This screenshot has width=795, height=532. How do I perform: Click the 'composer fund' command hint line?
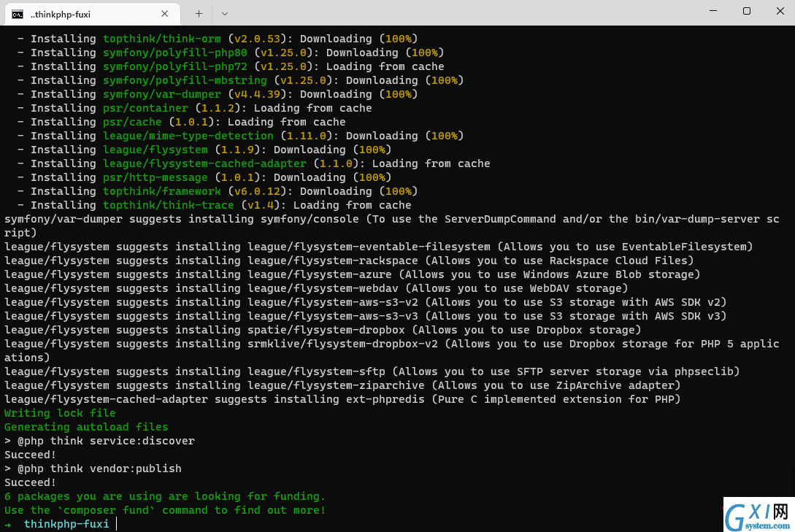pyautogui.click(x=165, y=509)
